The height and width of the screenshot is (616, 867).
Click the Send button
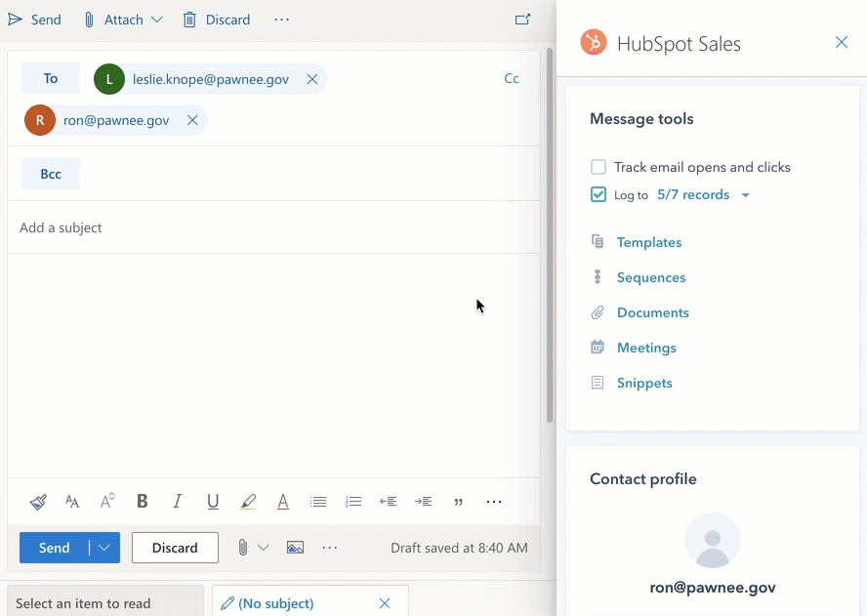tap(55, 548)
